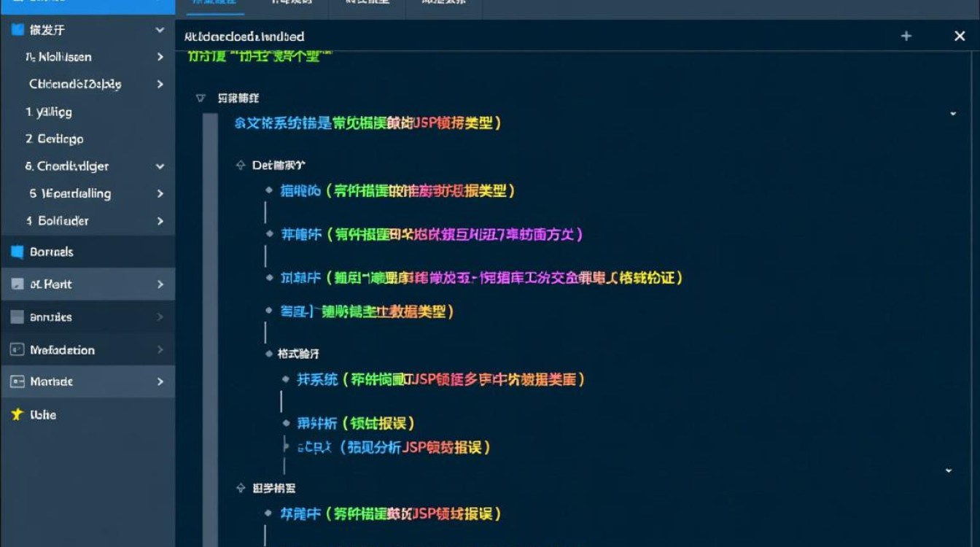Image resolution: width=980 pixels, height=547 pixels.
Task: Click the panel icon beside Bornnels
Action: (x=15, y=251)
